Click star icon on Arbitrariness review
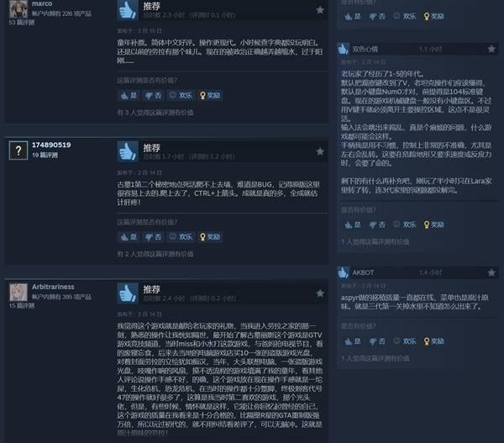The width and height of the screenshot is (504, 443). click(320, 293)
